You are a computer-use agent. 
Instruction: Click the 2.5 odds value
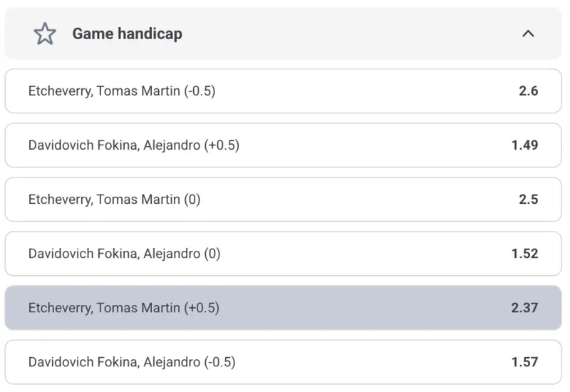[x=528, y=200]
